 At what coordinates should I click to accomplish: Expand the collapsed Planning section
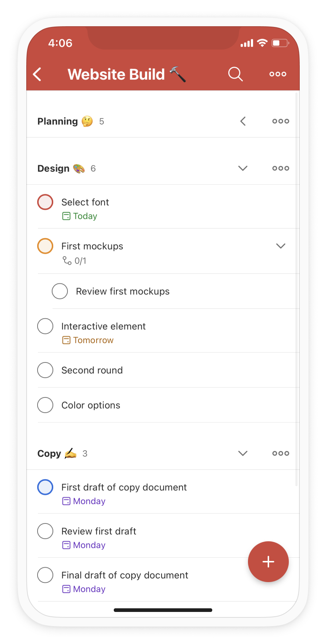coord(243,121)
